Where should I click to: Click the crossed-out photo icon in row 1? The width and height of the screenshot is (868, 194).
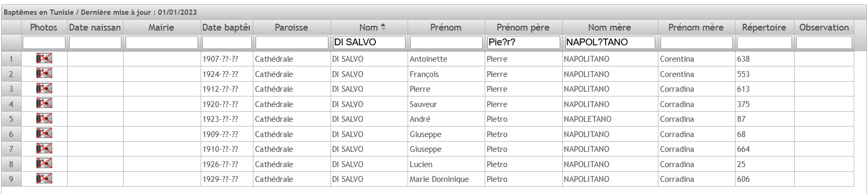pos(44,59)
